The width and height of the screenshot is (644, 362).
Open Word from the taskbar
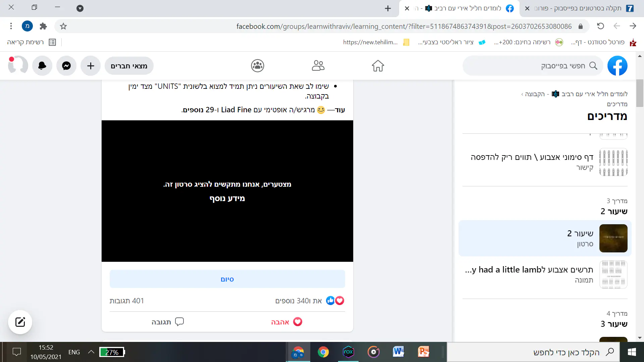point(398,352)
